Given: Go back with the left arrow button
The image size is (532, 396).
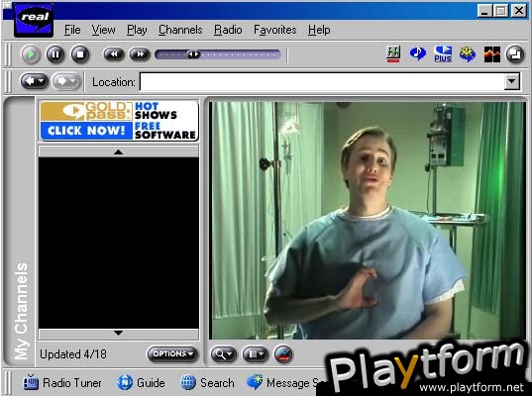Looking at the screenshot, I should tap(35, 81).
